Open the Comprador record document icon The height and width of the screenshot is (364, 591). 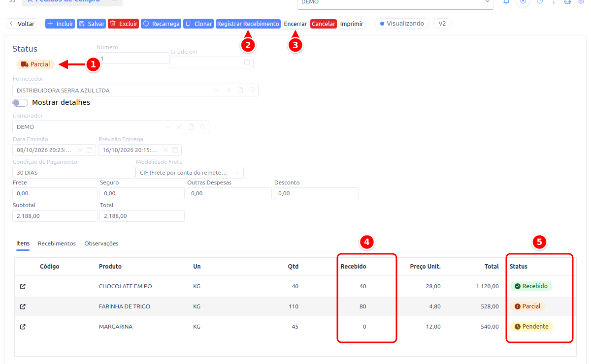click(x=191, y=127)
